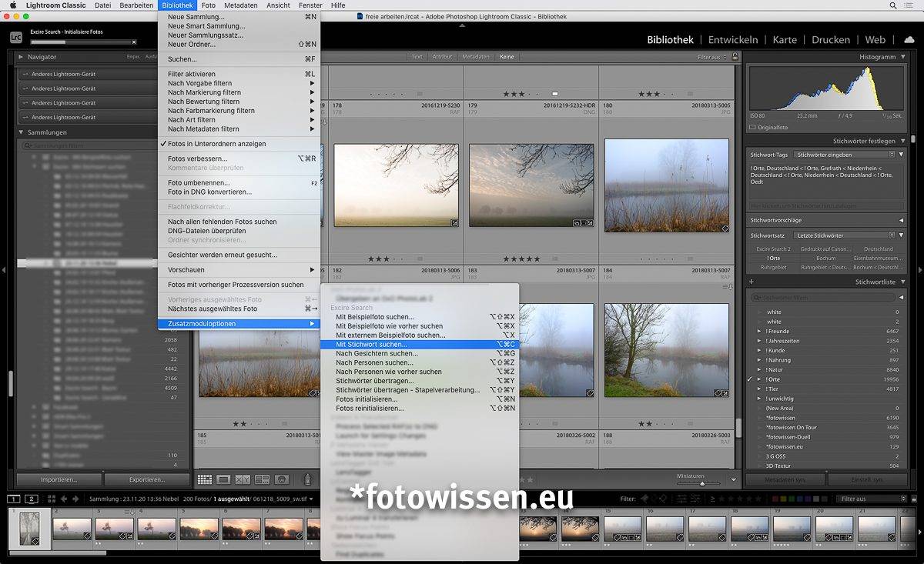Click the filter lock icon above the grid

click(x=735, y=57)
